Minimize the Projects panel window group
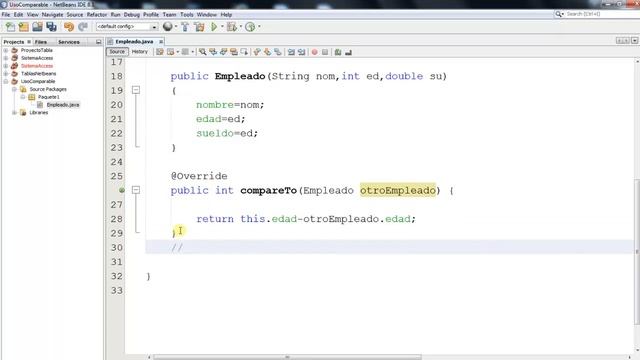 point(98,42)
